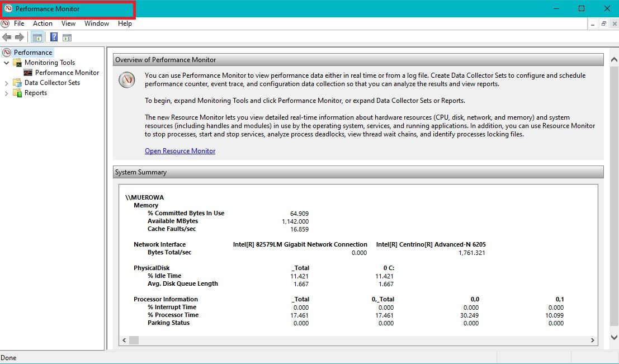
Task: Open the View menu
Action: [68, 23]
